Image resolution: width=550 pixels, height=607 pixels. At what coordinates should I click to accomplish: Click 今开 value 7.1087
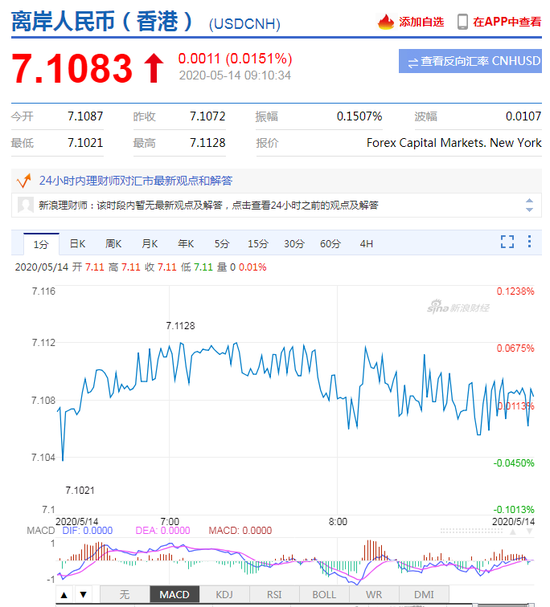(x=85, y=116)
